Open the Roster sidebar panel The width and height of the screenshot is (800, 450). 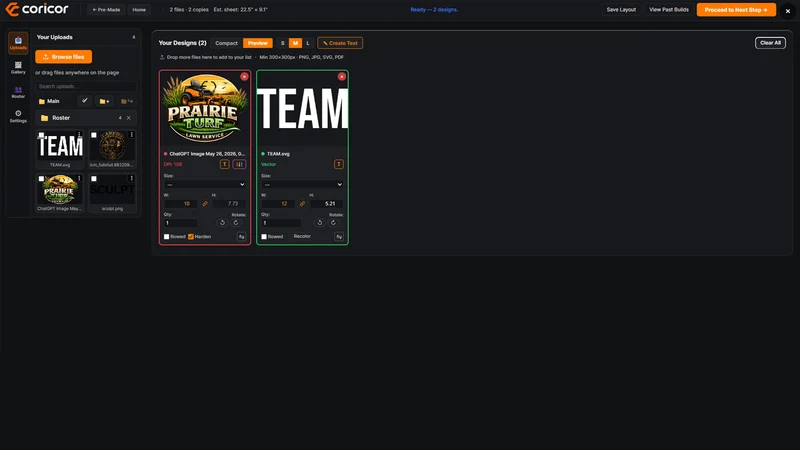pos(18,92)
